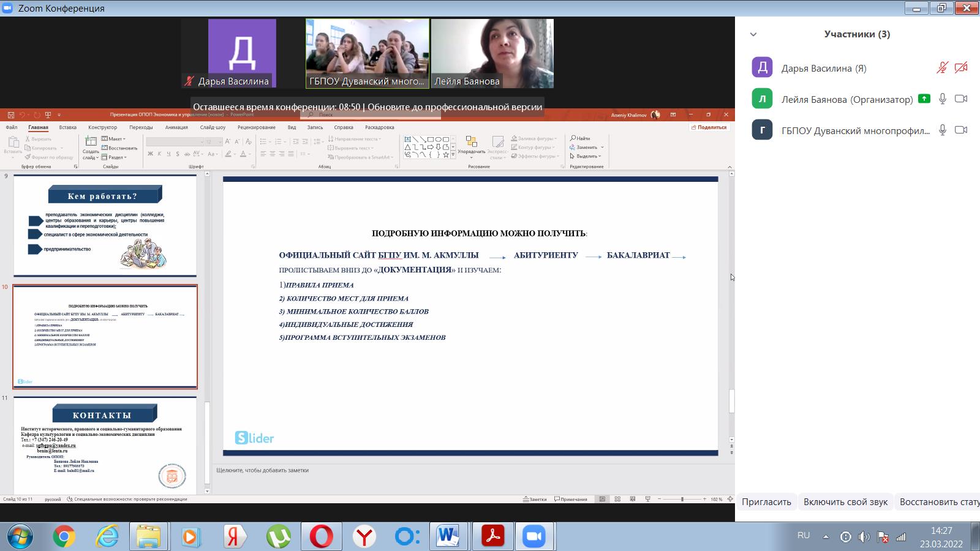Click the Zoom icon in the taskbar

pyautogui.click(x=533, y=537)
